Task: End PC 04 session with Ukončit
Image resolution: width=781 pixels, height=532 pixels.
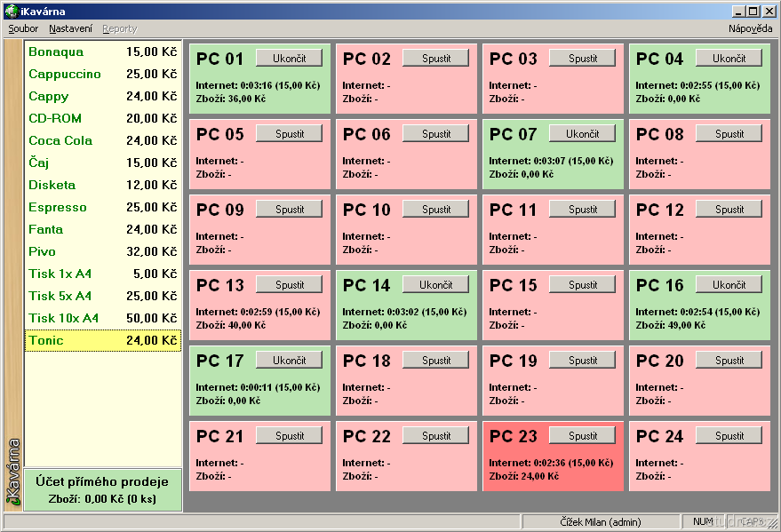Action: point(729,59)
